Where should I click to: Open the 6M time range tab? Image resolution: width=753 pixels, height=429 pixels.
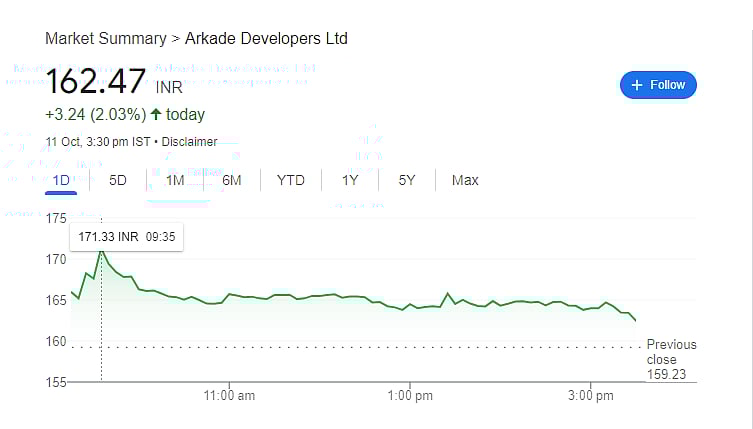[231, 180]
